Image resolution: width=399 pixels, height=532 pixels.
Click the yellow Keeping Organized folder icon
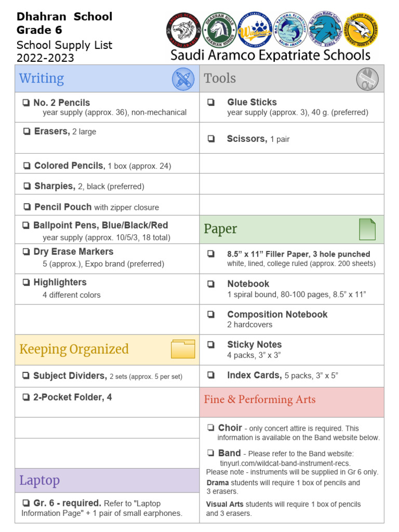[183, 349]
